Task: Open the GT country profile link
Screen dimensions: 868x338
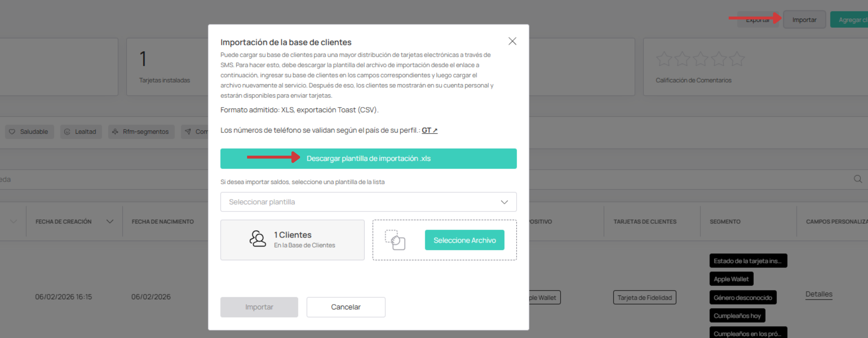Action: pyautogui.click(x=429, y=130)
